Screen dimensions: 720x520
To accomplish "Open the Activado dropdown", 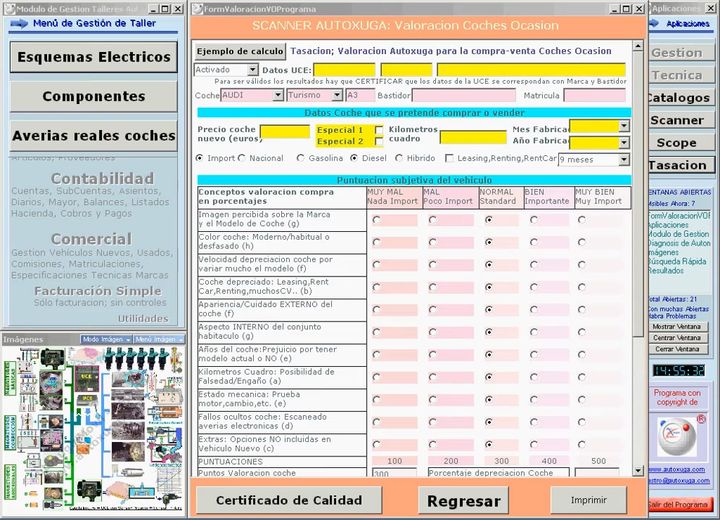I will (x=253, y=70).
